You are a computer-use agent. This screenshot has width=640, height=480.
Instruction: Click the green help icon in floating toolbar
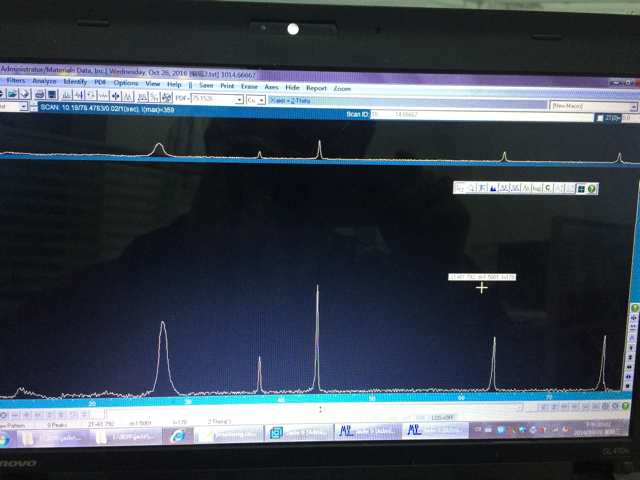(592, 189)
